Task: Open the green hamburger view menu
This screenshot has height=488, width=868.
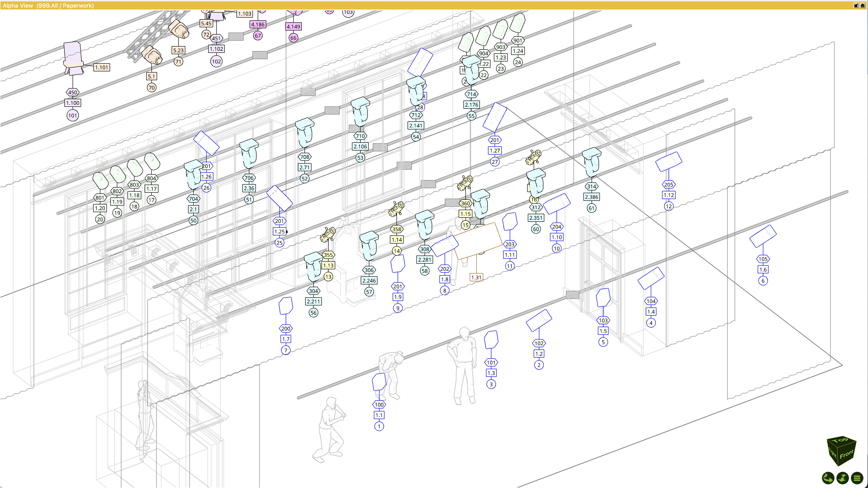Action: 857,478
